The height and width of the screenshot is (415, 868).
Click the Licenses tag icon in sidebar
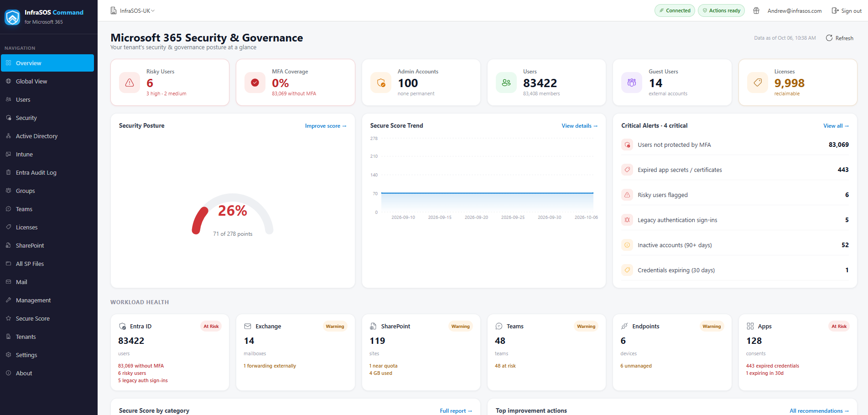click(x=8, y=227)
